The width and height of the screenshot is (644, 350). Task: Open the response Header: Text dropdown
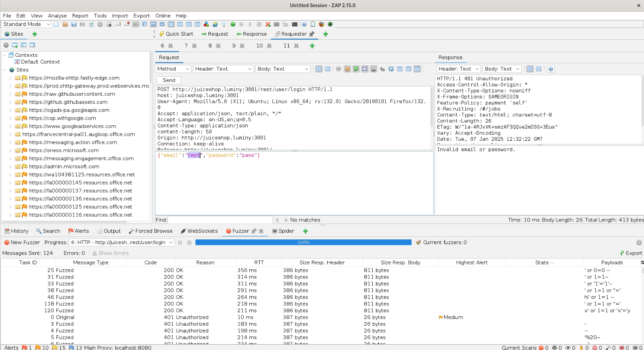pos(458,69)
